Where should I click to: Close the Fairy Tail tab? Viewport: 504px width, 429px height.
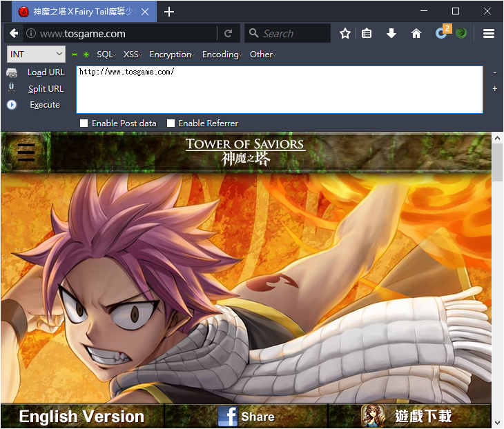(x=145, y=12)
